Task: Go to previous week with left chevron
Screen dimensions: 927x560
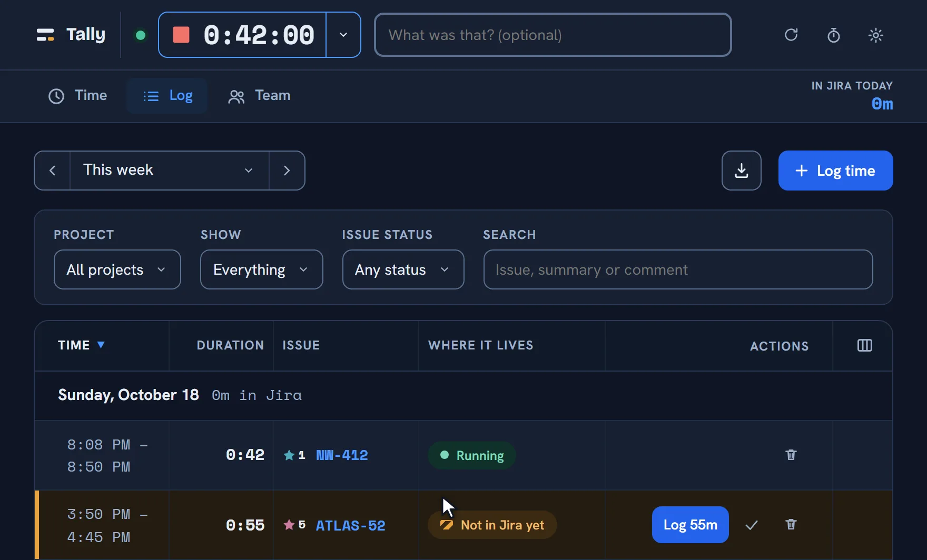Action: pyautogui.click(x=52, y=171)
